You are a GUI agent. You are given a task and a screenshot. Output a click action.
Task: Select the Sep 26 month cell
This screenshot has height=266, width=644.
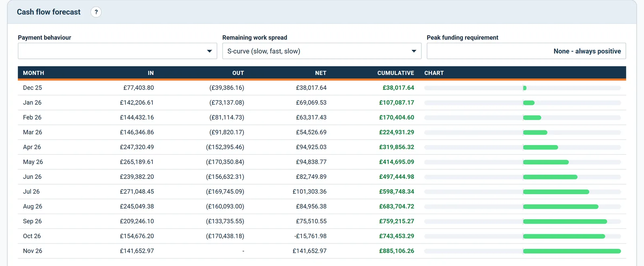[32, 221]
